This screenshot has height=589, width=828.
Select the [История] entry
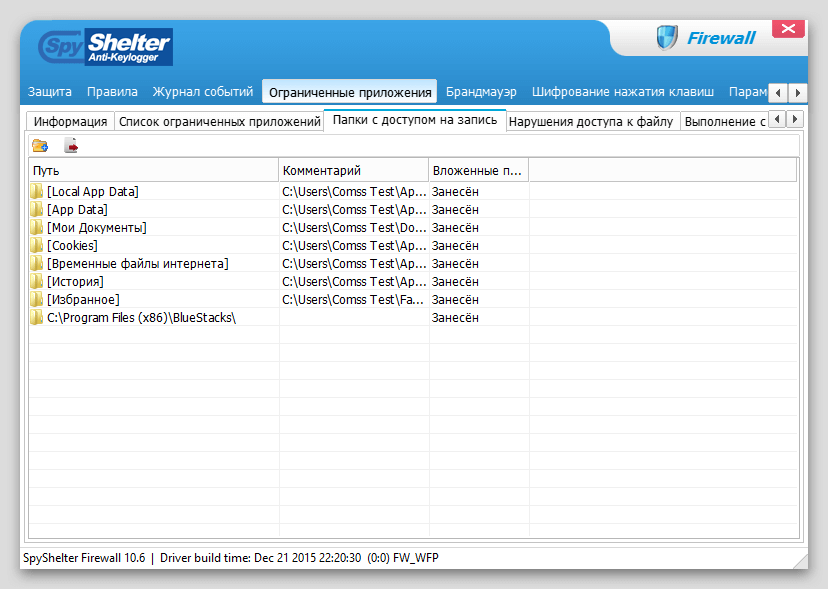75,281
